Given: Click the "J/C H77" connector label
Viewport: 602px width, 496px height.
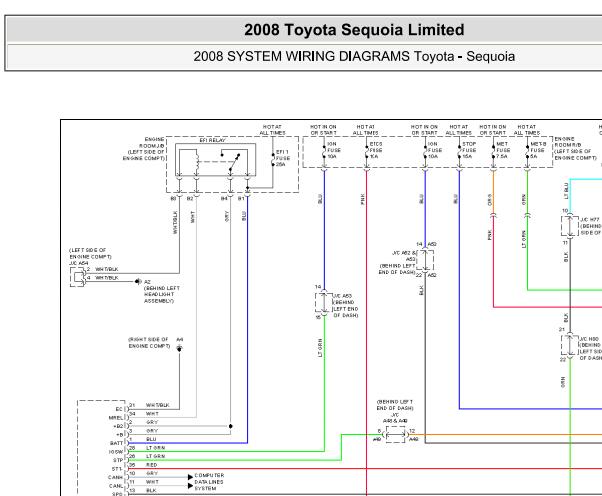Looking at the screenshot, I should pos(590,220).
